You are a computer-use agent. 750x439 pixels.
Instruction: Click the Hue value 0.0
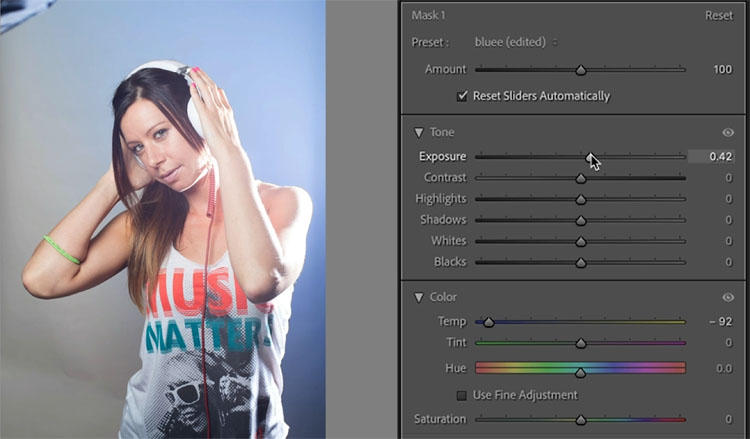click(x=724, y=368)
